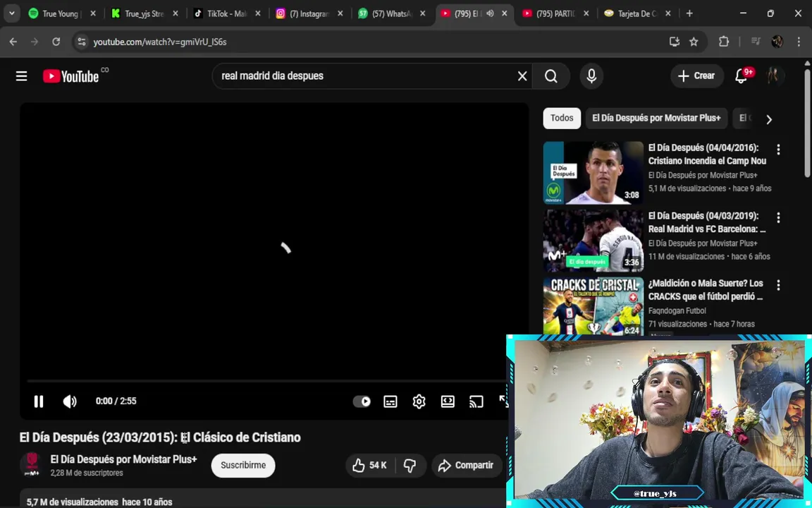Clear the search box with the X
Screen dimensions: 812x508
[x=522, y=76]
